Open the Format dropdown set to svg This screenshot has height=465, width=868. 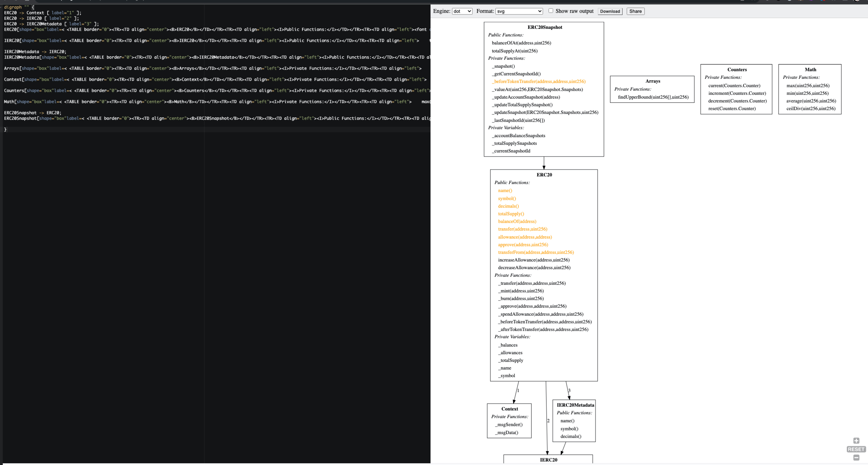pos(519,11)
